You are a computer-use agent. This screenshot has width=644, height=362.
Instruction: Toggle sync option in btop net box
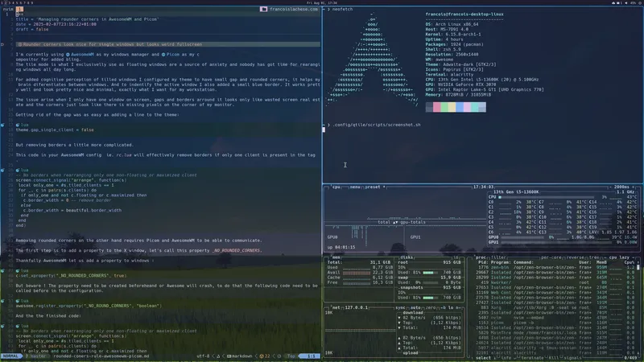tap(400, 307)
